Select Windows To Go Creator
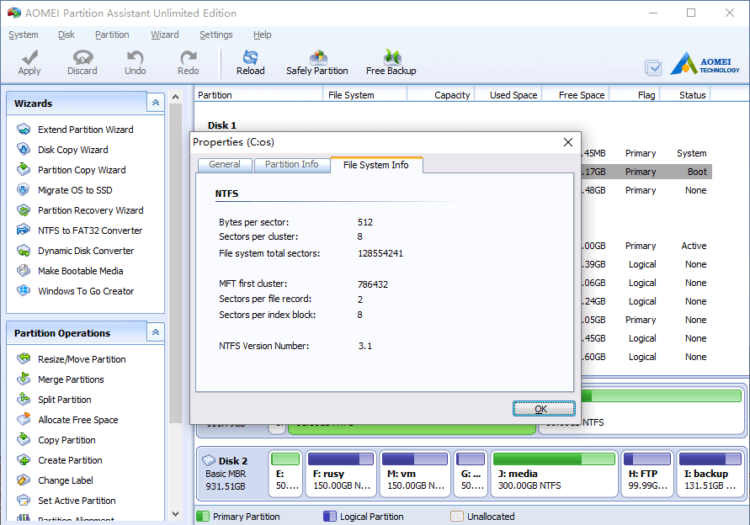 click(85, 291)
